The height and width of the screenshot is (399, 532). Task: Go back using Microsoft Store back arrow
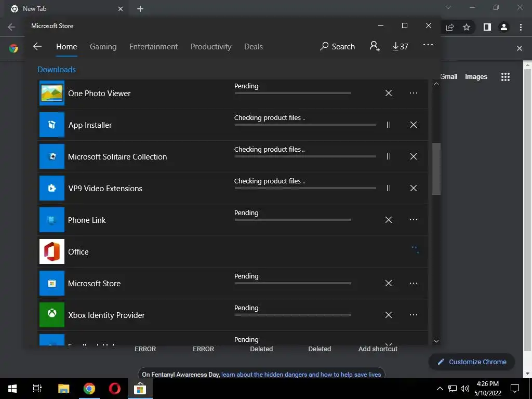(x=37, y=46)
